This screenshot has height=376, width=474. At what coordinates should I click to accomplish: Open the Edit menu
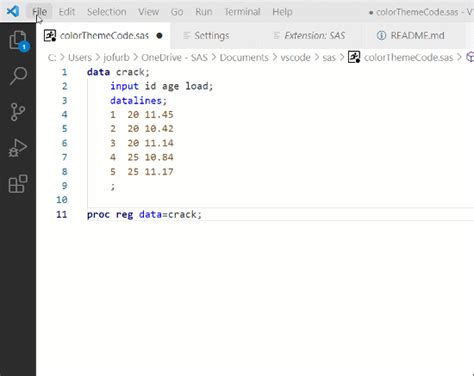pyautogui.click(x=67, y=12)
